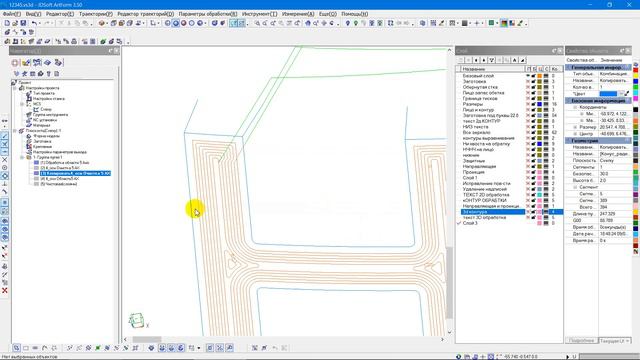Viewport: 640px width, 360px height.
Task: Click the black X tool in left vertical toolbar
Action: 4,160
